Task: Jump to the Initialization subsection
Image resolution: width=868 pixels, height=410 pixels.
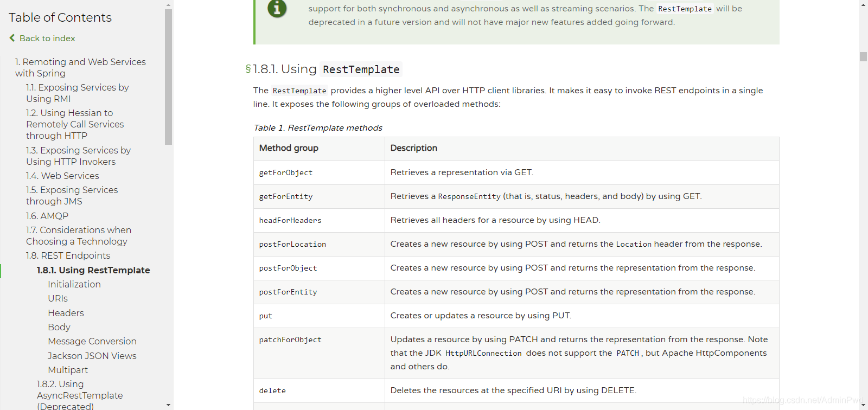Action: [74, 284]
